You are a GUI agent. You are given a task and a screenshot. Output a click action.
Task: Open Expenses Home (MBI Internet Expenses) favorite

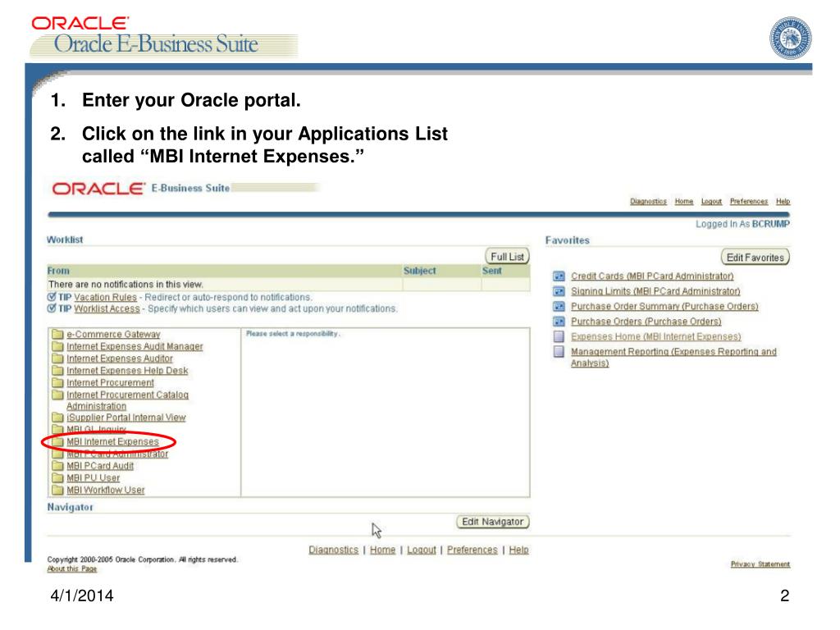click(655, 336)
